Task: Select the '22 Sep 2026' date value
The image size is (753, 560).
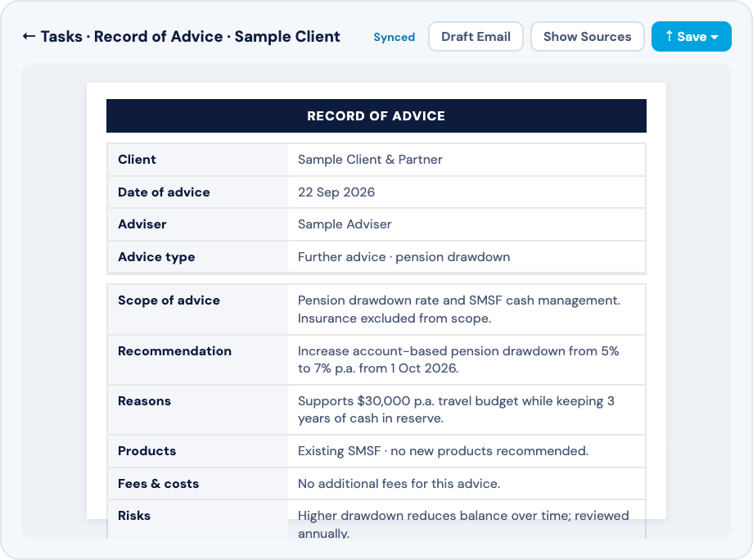Action: (336, 192)
